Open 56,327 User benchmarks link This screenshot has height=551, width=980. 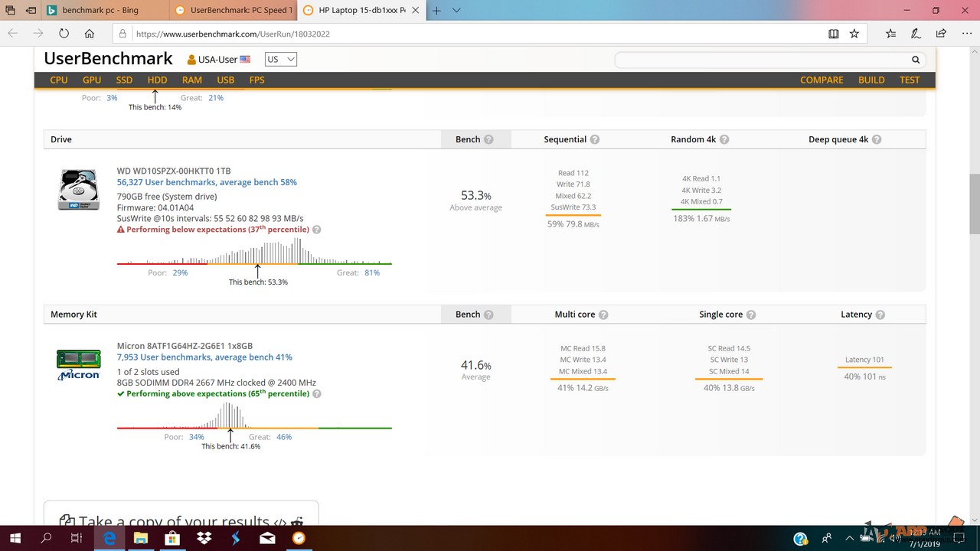click(x=207, y=182)
